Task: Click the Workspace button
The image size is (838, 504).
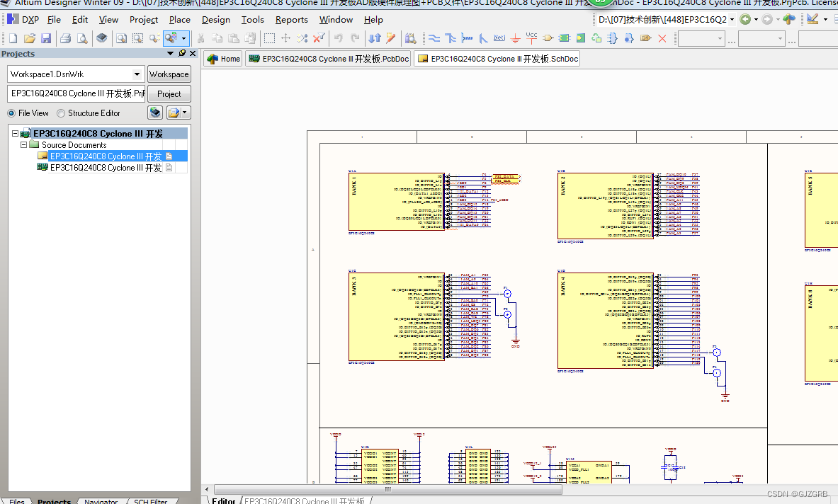Action: point(169,74)
